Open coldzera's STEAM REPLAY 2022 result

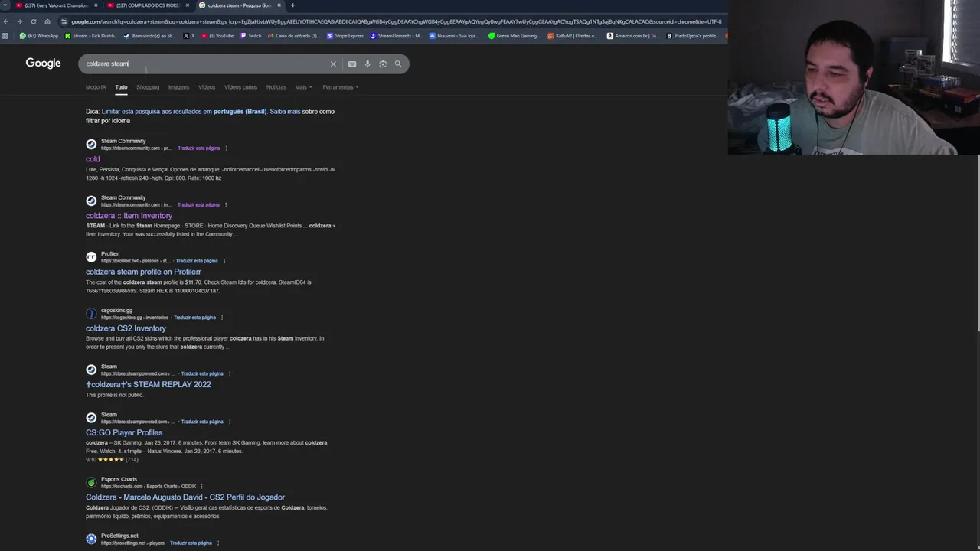(149, 384)
